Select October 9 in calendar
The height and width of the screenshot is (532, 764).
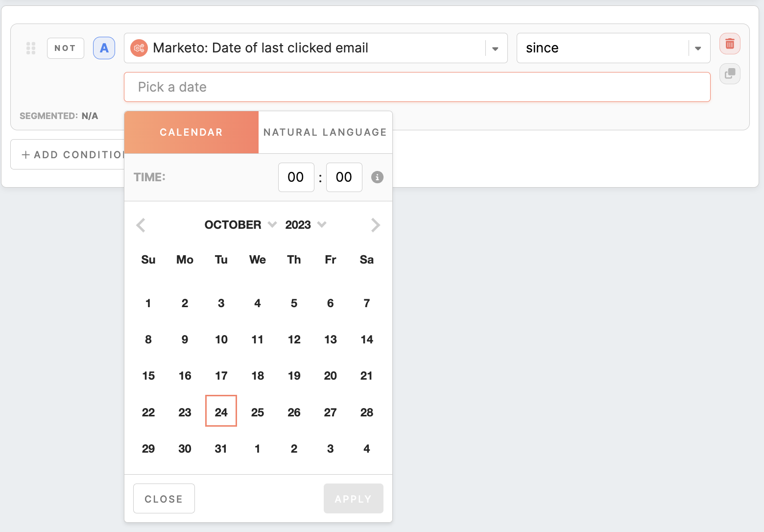(185, 339)
